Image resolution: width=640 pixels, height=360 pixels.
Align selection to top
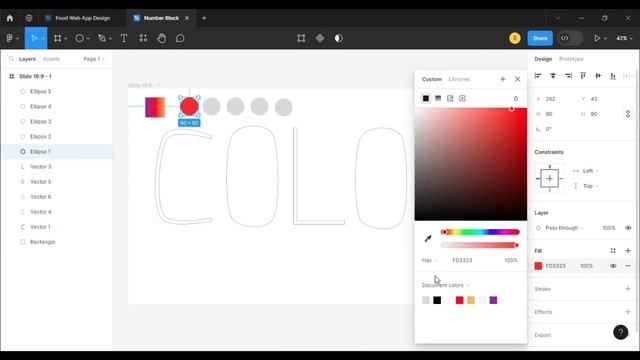(583, 76)
